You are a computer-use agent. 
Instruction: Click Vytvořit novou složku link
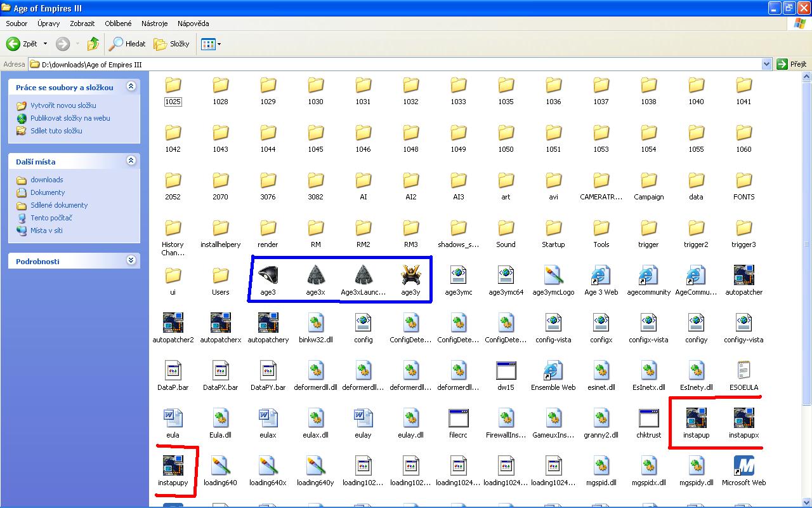pos(63,105)
